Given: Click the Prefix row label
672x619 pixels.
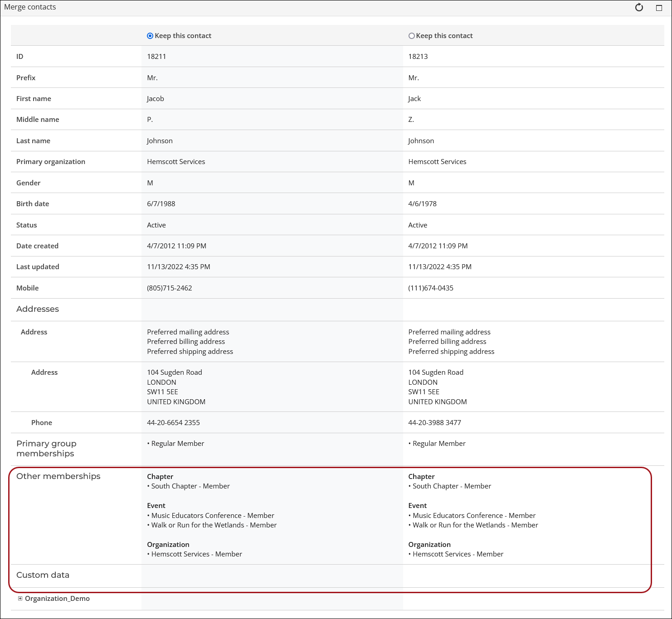Looking at the screenshot, I should coord(26,78).
